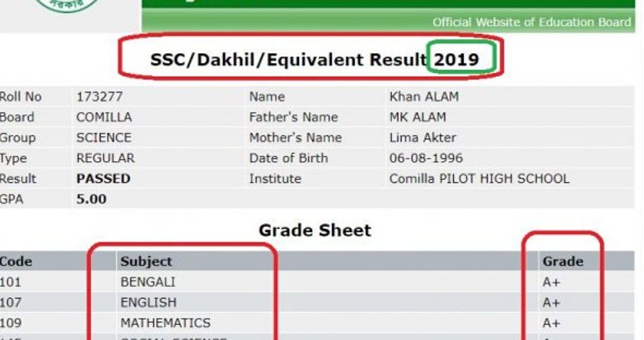Image resolution: width=644 pixels, height=340 pixels.
Task: Select the board value COMILLA
Action: [104, 118]
